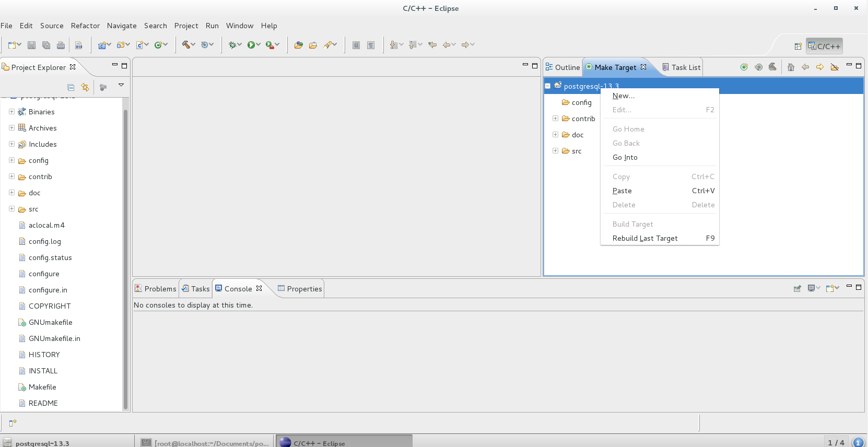Click Hide Empty Folders icon in Make Target
The width and height of the screenshot is (868, 447).
835,67
